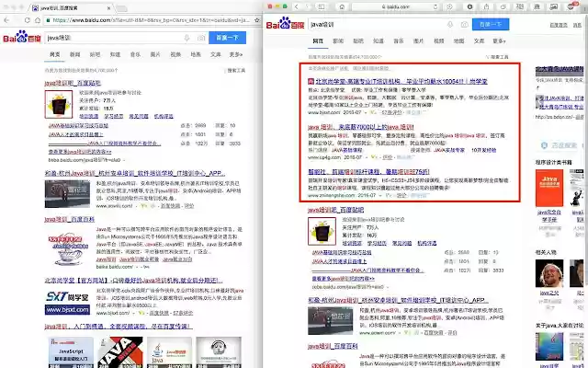Reload page using Safari address bar icon
Image resolution: width=588 pixels, height=368 pixels.
click(435, 6)
